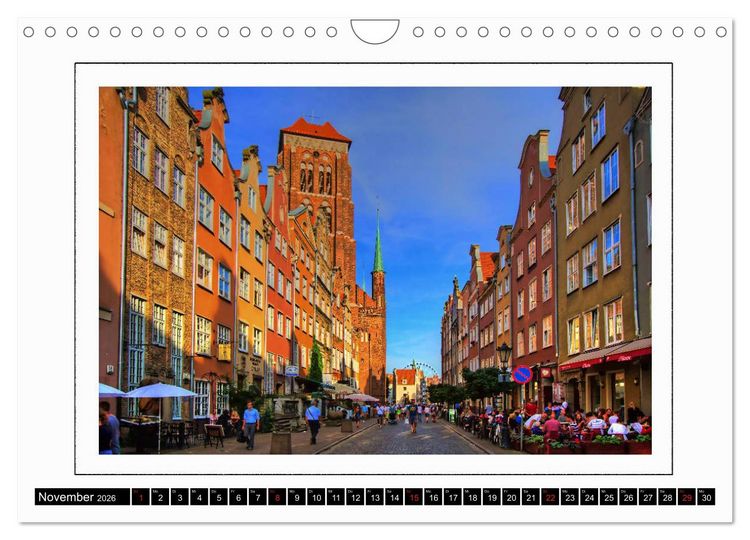Select day 24 in the date row
Screen dimensions: 750x540
[590, 496]
